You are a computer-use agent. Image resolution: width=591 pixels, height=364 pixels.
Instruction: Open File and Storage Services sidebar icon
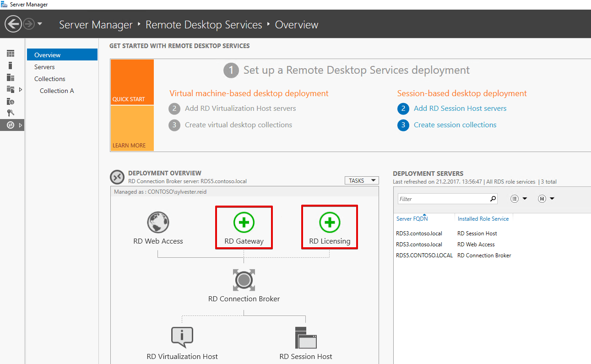click(11, 89)
